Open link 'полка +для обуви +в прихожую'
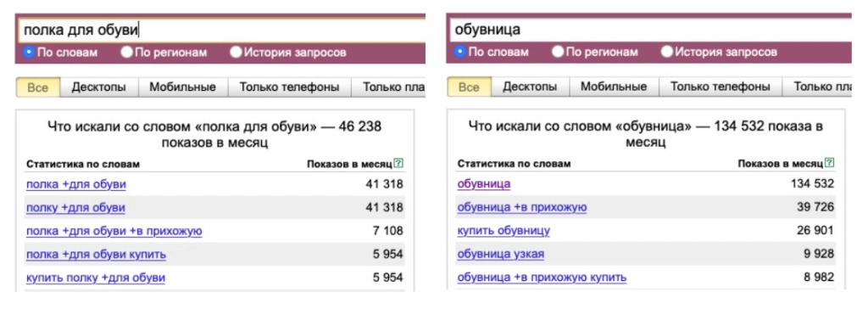Viewport: 868px width, 326px height. 114,231
